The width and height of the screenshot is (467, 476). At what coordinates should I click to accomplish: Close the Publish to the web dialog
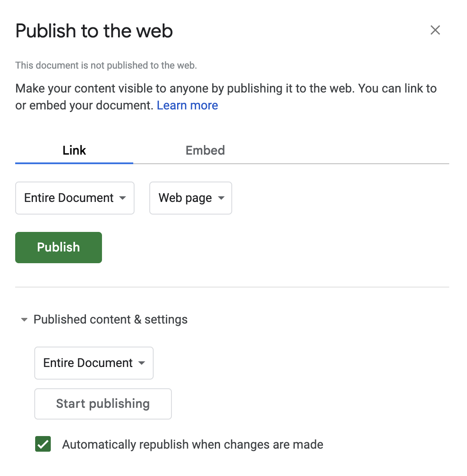click(435, 30)
